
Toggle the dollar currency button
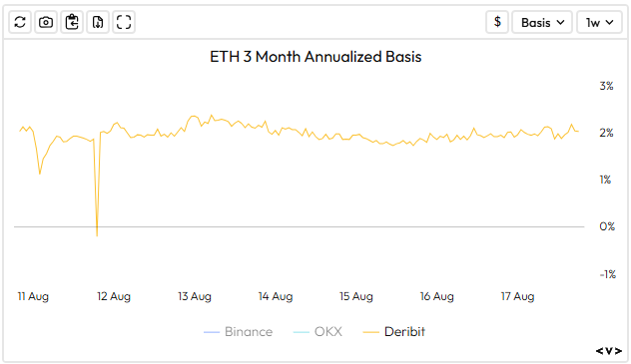[x=497, y=22]
